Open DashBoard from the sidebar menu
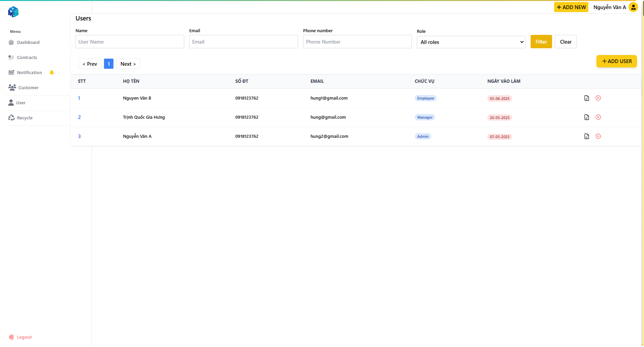Image resolution: width=644 pixels, height=347 pixels. 28,43
